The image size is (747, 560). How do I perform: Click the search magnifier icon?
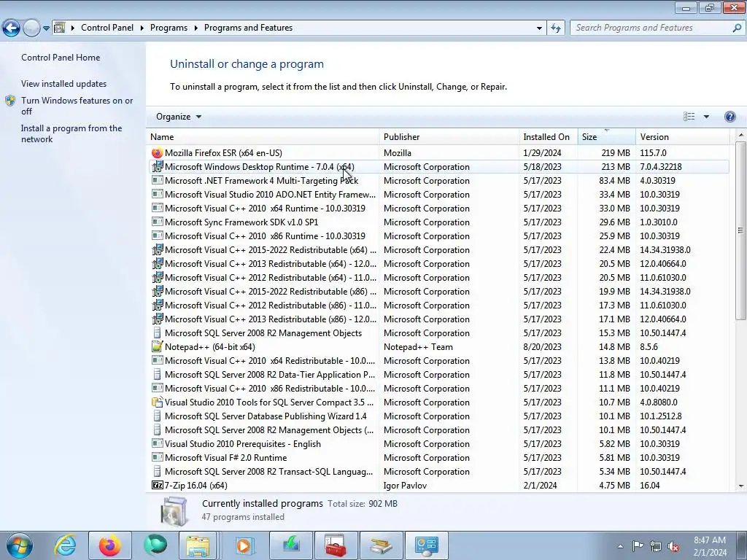pos(737,28)
